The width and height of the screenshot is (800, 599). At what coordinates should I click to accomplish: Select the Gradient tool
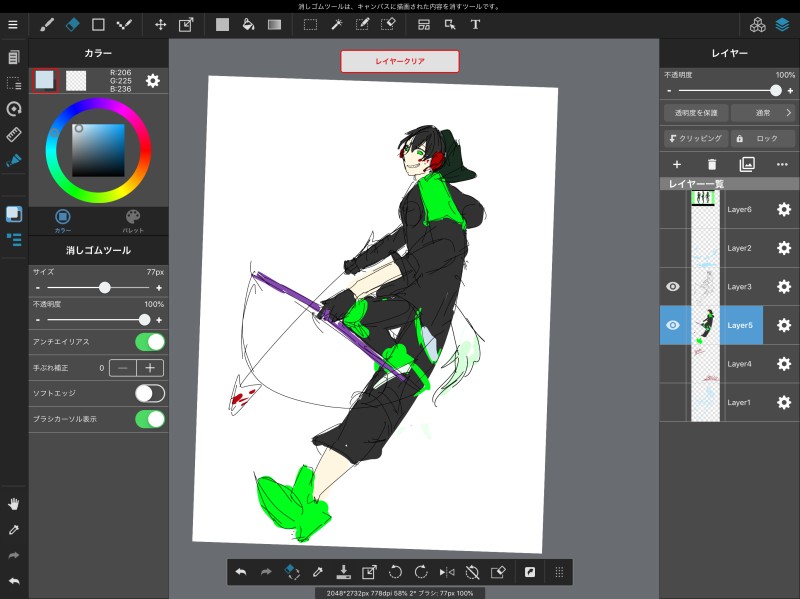(x=274, y=24)
